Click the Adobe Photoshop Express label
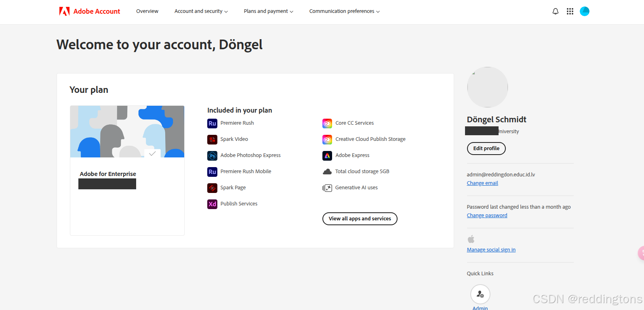This screenshot has width=644, height=310. (x=250, y=155)
